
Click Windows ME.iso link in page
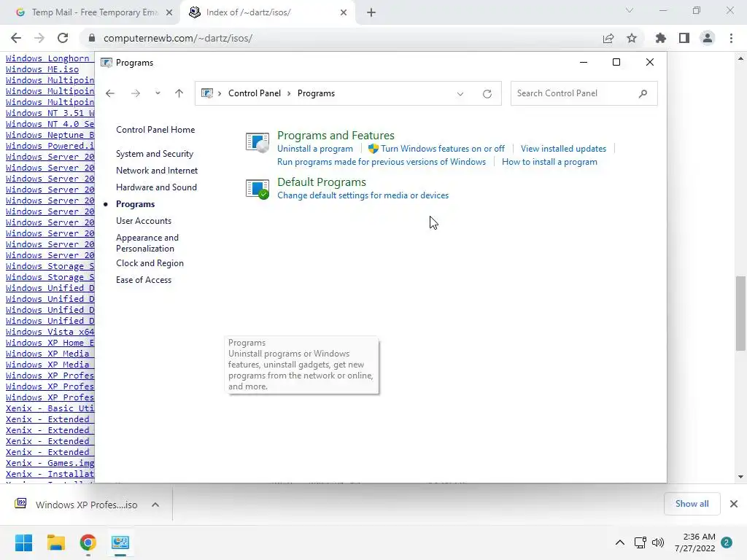pyautogui.click(x=42, y=69)
